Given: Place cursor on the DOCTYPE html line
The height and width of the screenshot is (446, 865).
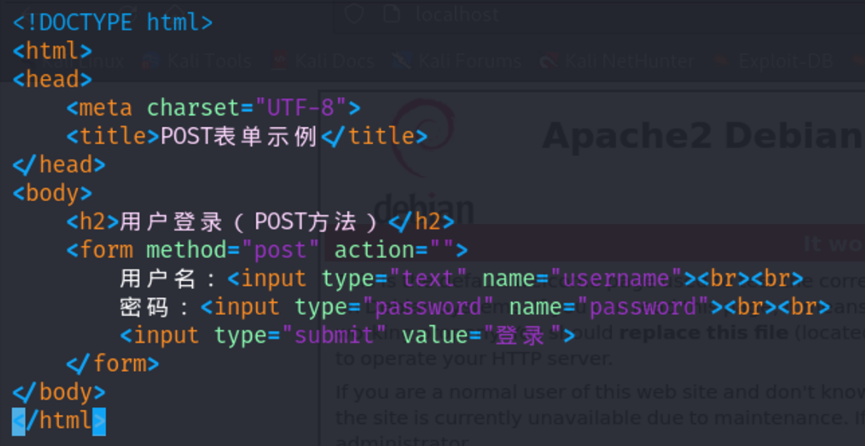Looking at the screenshot, I should click(x=112, y=22).
